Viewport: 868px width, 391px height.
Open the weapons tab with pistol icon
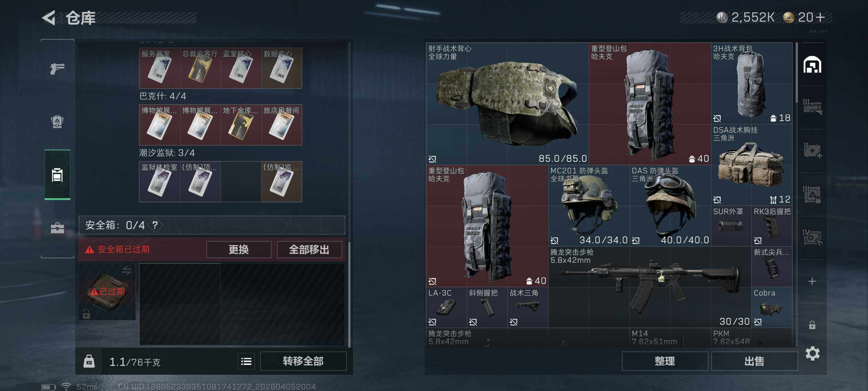click(x=57, y=68)
